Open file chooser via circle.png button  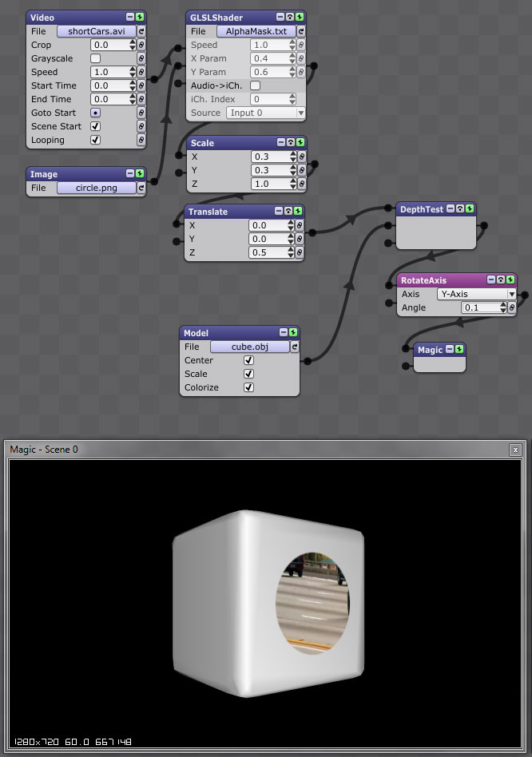tap(97, 188)
